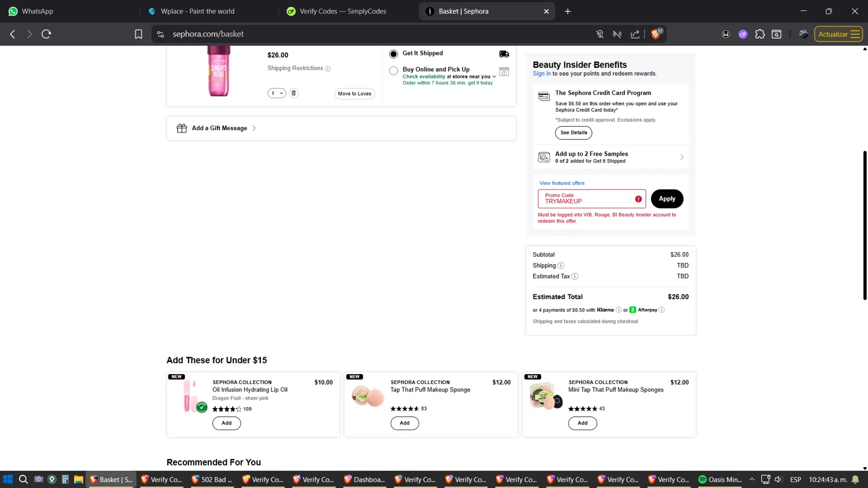Switch to Wplace - Paint the world tab

pos(208,11)
